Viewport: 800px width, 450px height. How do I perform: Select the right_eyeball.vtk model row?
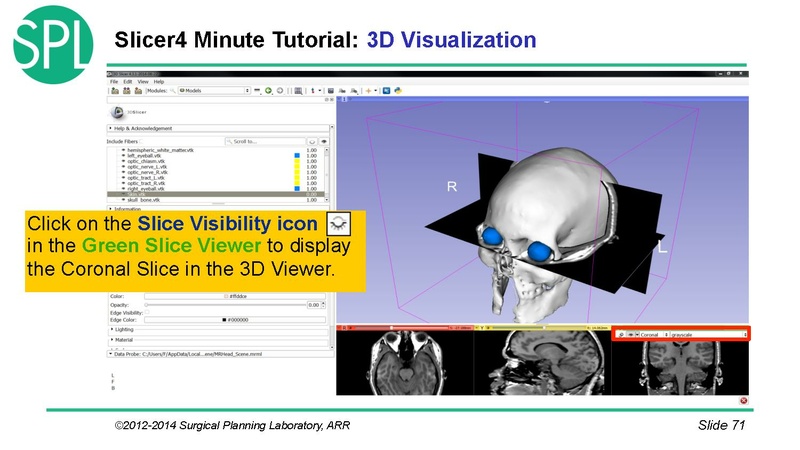tap(215, 189)
